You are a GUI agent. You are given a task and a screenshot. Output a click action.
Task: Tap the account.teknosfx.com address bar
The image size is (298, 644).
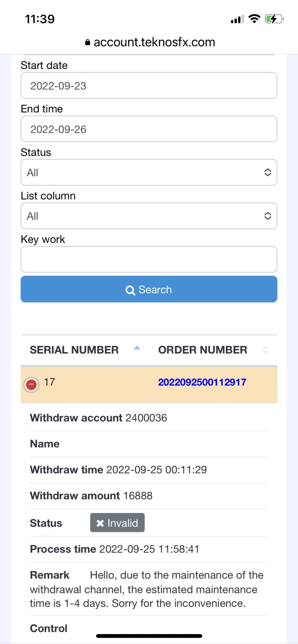tap(154, 43)
